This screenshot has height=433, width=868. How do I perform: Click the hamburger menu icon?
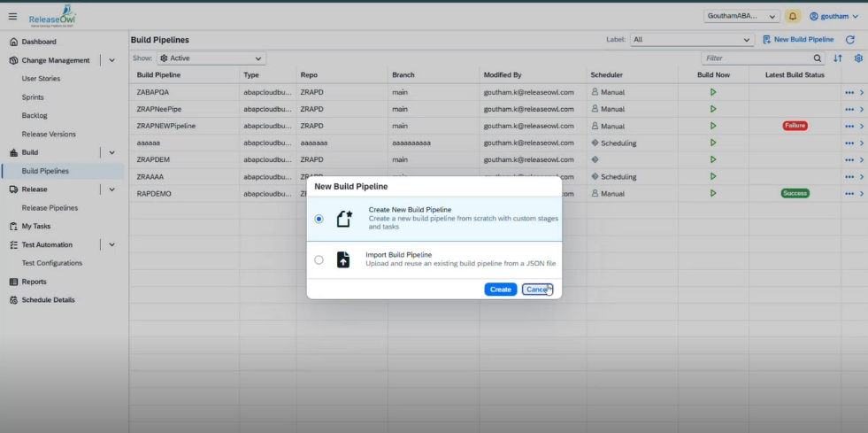point(12,16)
